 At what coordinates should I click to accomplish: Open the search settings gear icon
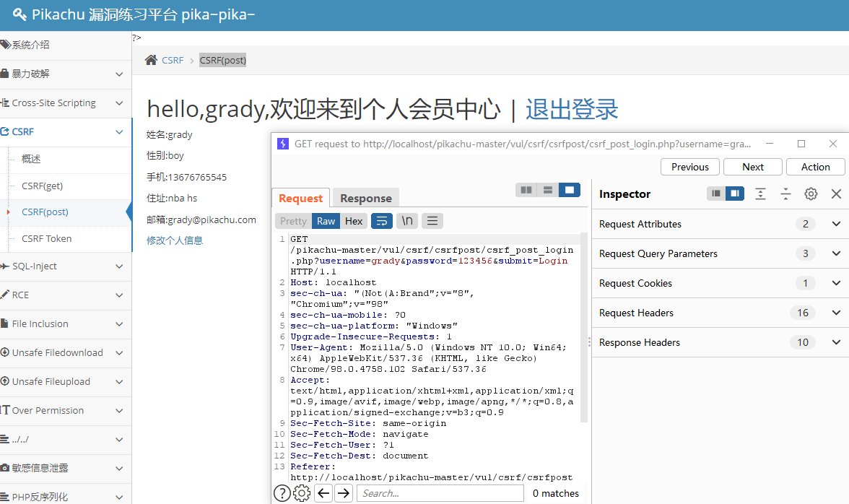click(x=301, y=492)
